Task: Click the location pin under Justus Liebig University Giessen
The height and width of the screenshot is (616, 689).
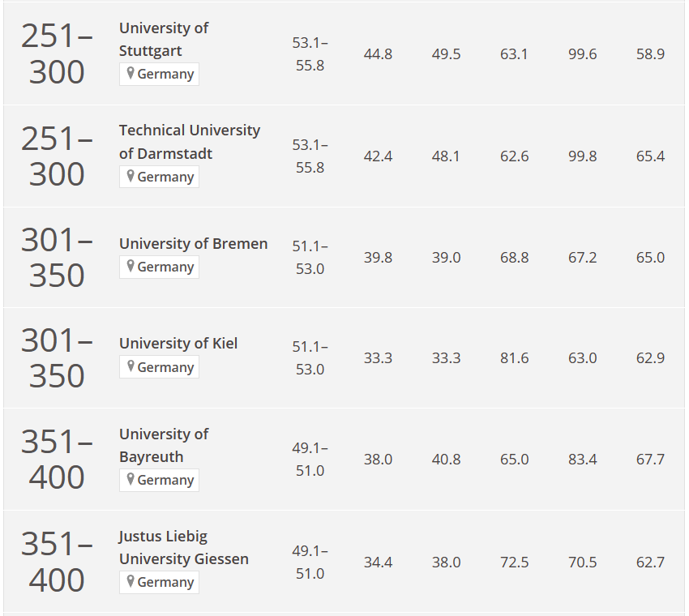Action: 130,581
